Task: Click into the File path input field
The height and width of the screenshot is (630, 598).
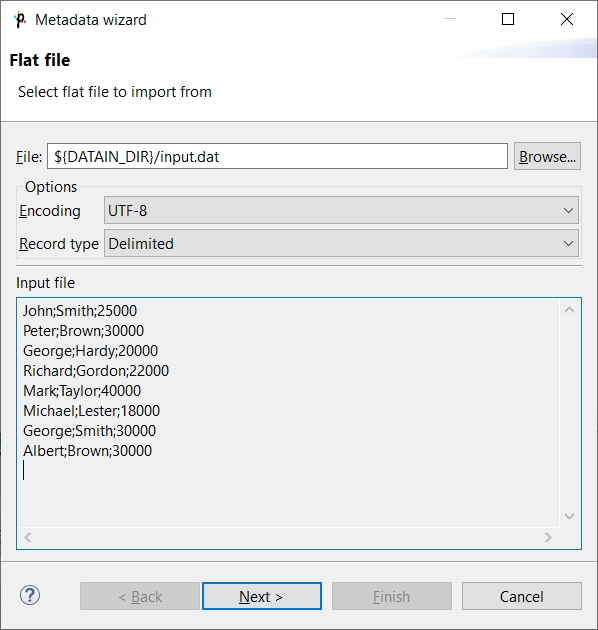Action: 277,156
